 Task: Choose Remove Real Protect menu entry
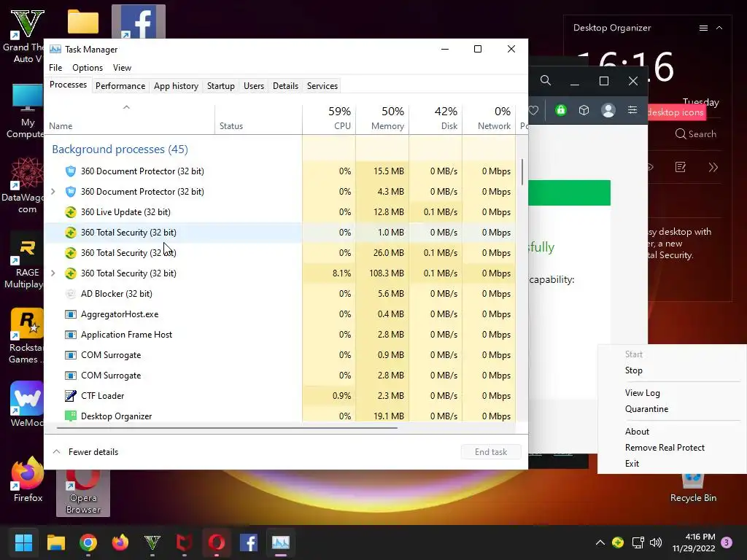click(x=665, y=448)
